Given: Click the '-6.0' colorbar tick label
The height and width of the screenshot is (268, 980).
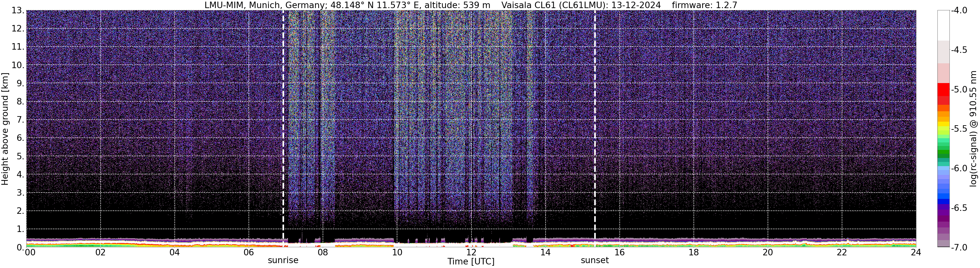Looking at the screenshot, I should click(x=959, y=168).
